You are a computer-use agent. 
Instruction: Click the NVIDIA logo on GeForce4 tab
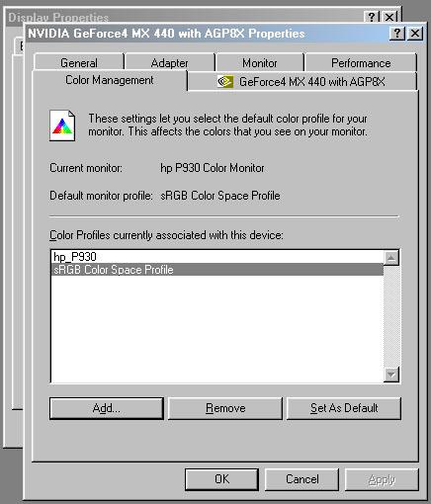(225, 81)
